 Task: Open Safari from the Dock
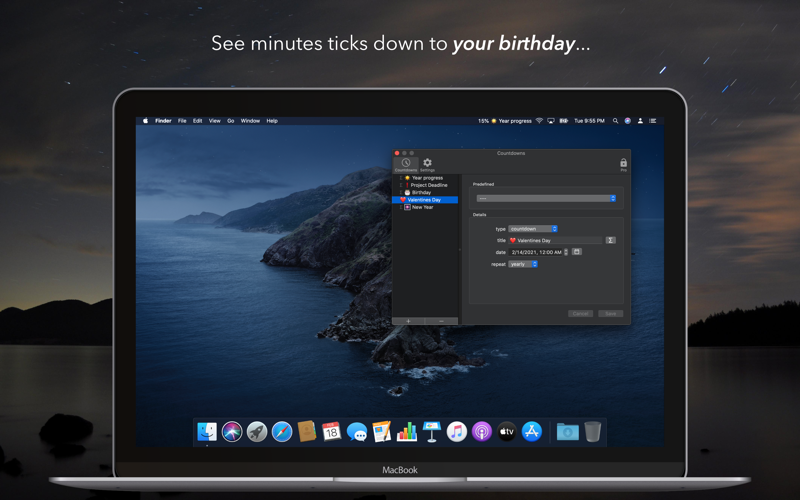coord(282,432)
